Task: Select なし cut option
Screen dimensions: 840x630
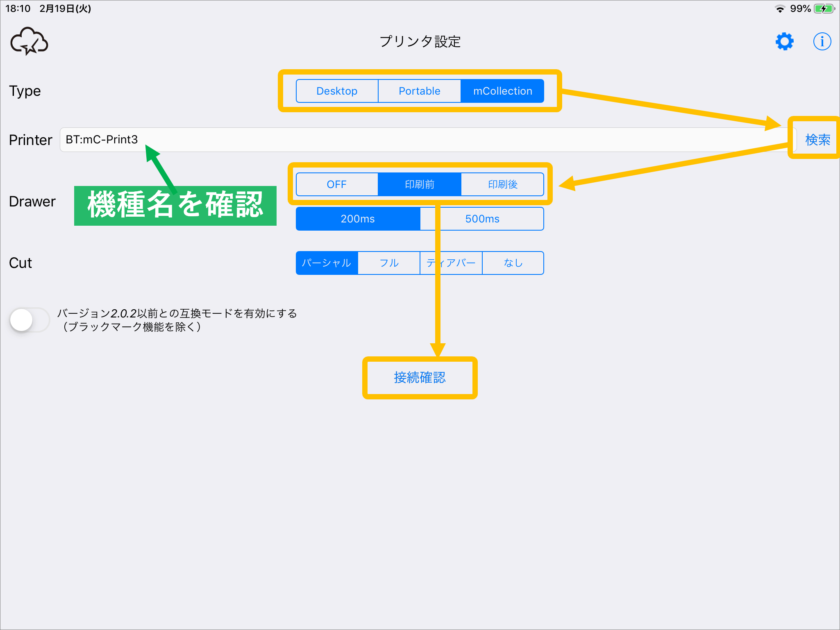Action: (x=513, y=263)
